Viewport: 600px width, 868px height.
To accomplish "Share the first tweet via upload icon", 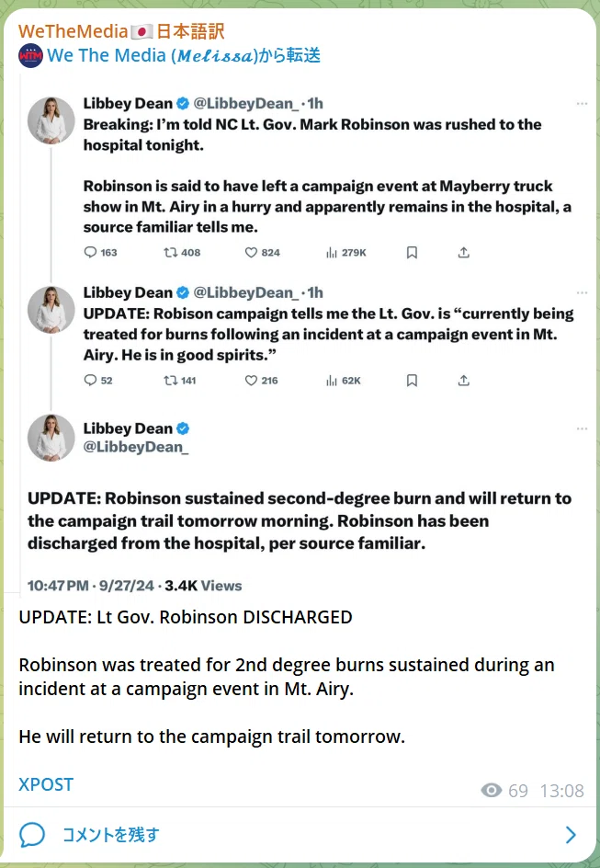I will [x=464, y=253].
